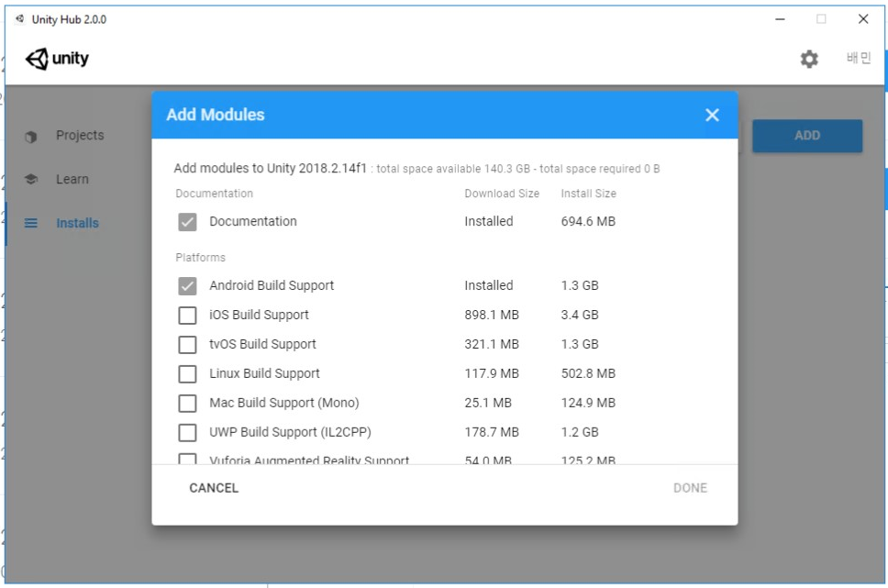Close Add Modules dialog with X
This screenshot has width=888, height=588.
point(712,115)
